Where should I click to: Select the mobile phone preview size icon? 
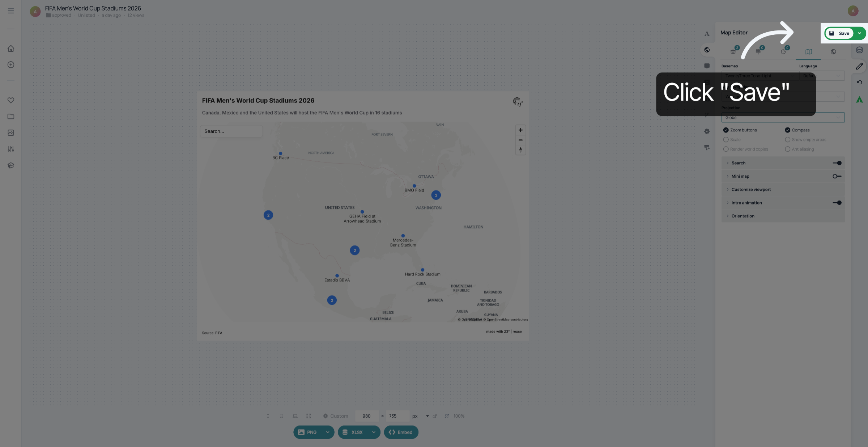[268, 416]
